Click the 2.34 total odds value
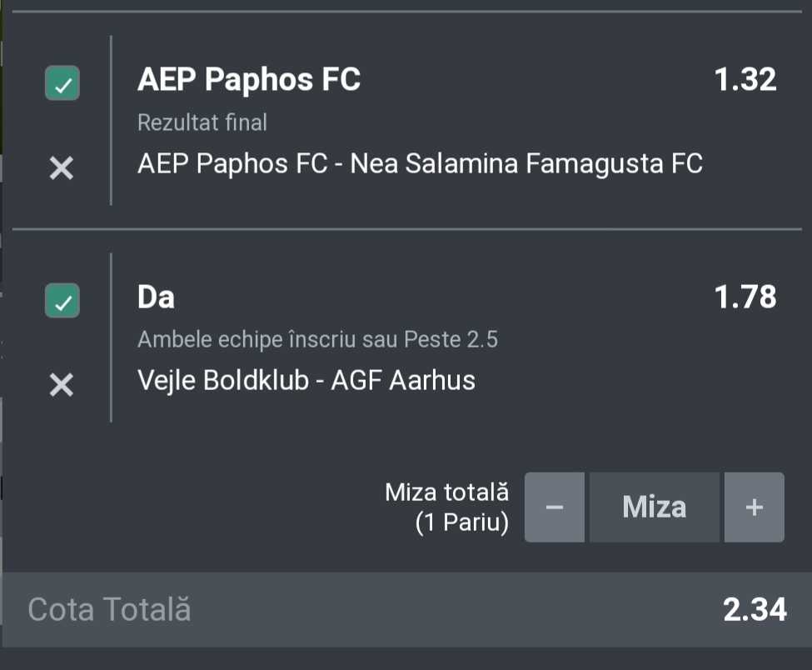The height and width of the screenshot is (670, 812). pos(755,610)
